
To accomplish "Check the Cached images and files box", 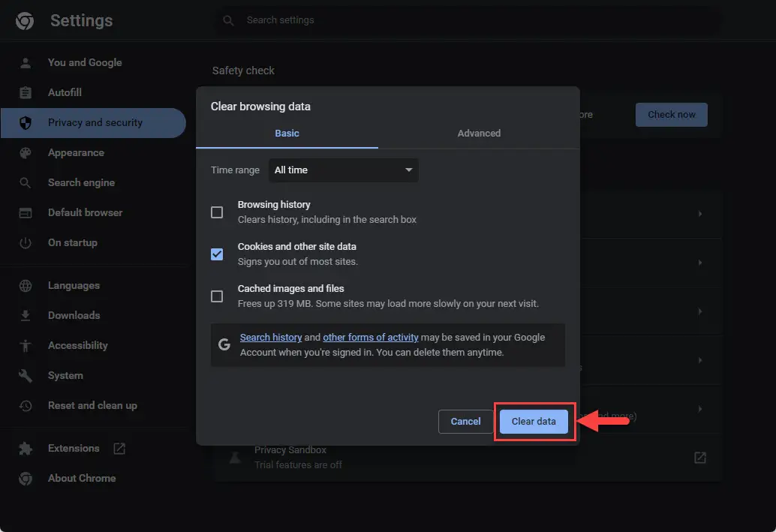I will [217, 296].
